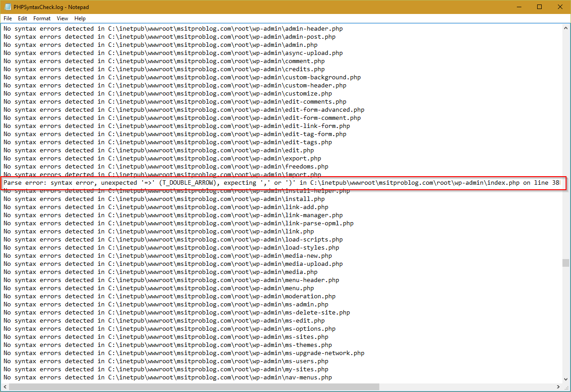
Task: Place cursor on the admin-header.php log line
Action: click(x=180, y=28)
